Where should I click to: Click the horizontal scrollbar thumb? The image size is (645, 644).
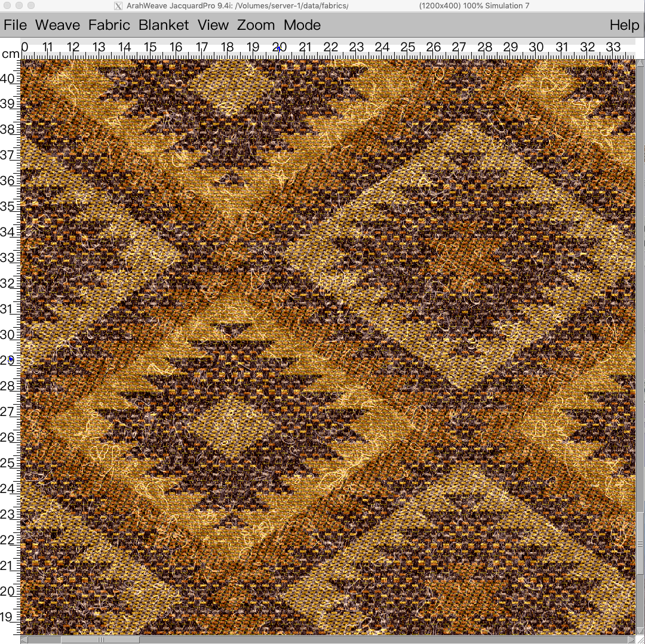[x=100, y=640]
